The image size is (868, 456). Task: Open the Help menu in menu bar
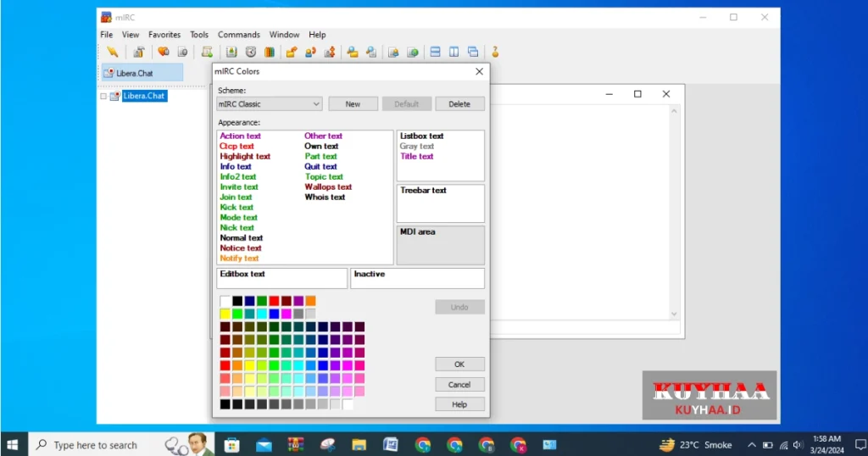click(317, 34)
